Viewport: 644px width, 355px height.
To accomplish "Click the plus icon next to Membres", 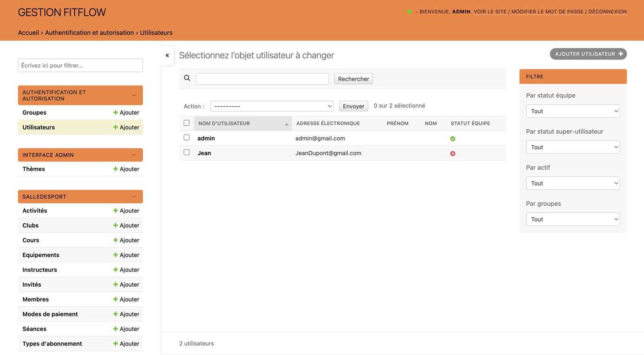I will pos(116,299).
